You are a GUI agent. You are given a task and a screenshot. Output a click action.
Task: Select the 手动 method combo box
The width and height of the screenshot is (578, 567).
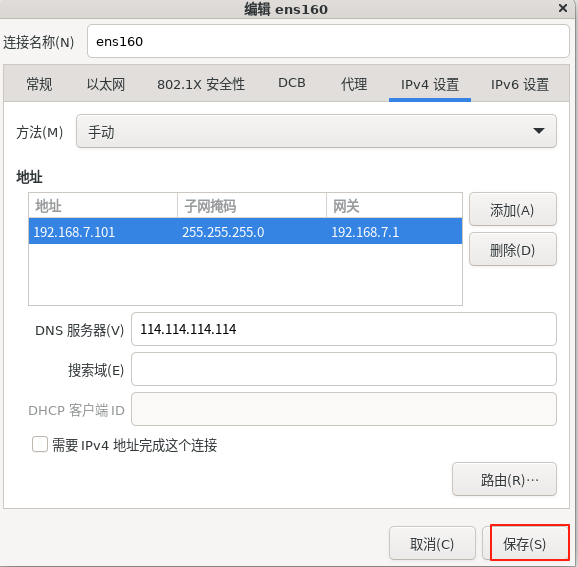coord(316,131)
